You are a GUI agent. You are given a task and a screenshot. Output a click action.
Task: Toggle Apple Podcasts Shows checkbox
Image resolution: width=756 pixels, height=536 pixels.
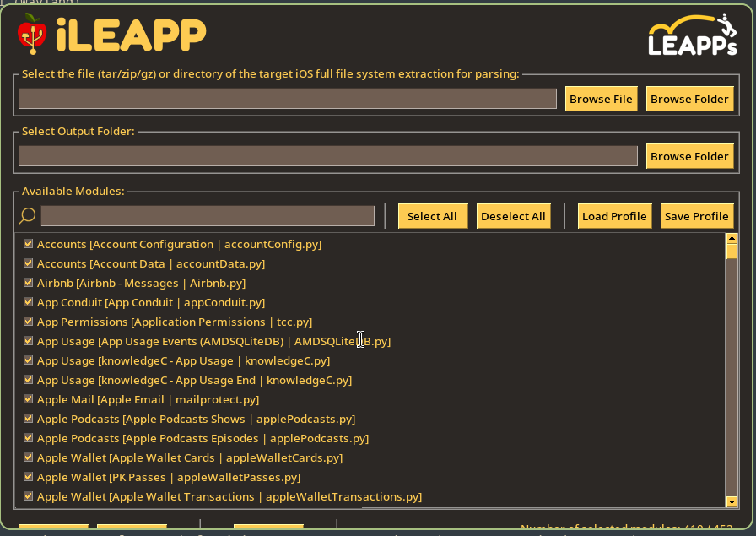pos(29,419)
